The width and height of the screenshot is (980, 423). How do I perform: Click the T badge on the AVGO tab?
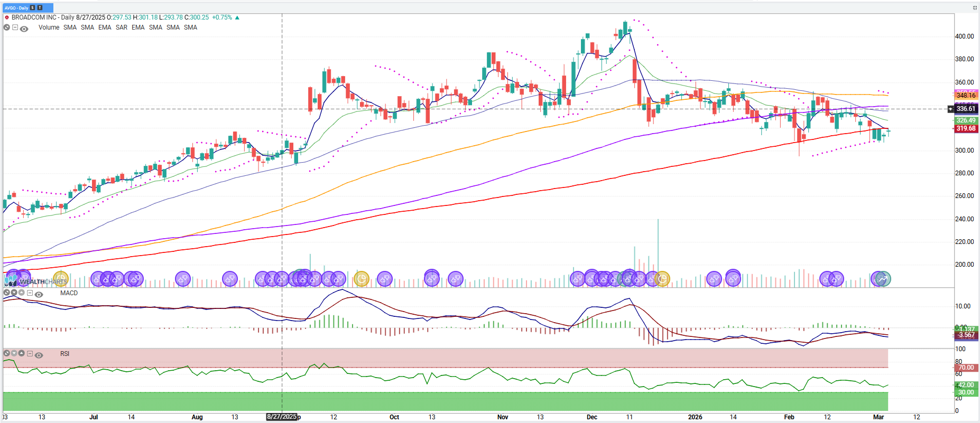(40, 8)
